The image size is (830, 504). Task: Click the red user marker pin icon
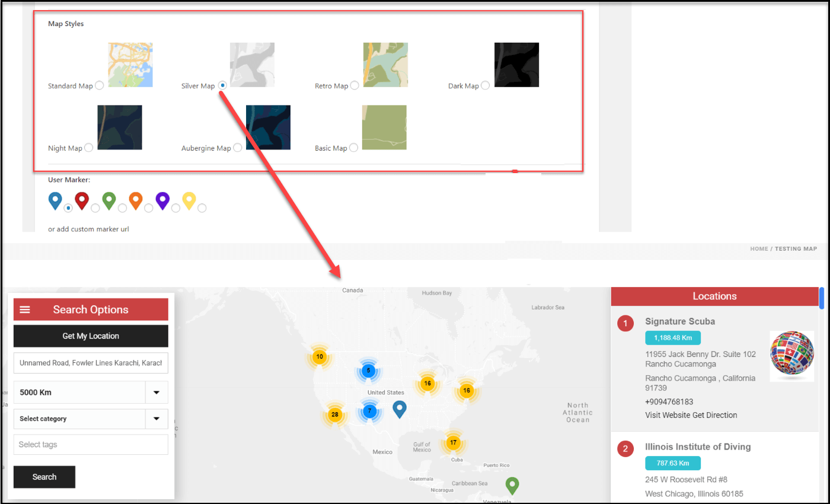coord(82,201)
